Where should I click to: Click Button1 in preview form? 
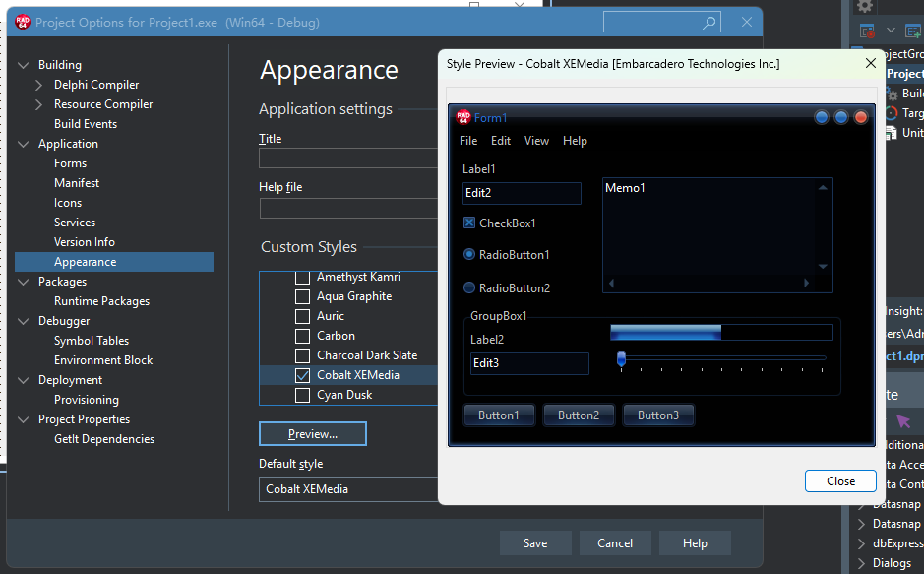click(499, 415)
